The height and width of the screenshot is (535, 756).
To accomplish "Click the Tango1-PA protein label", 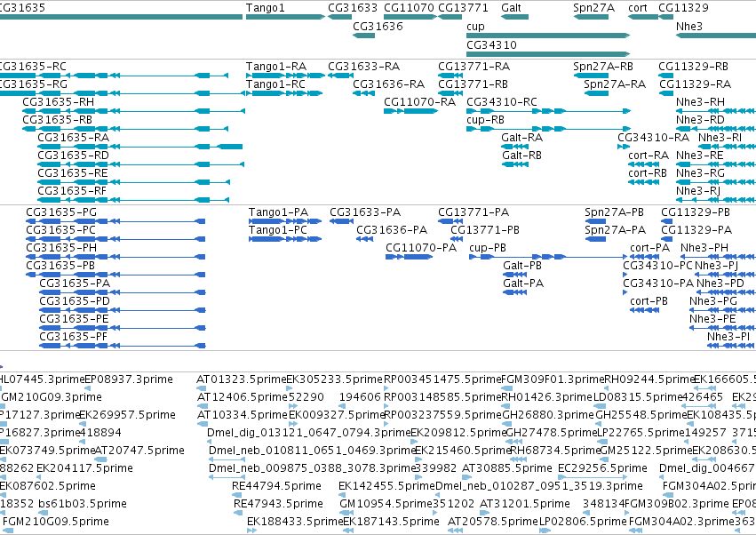I will coord(278,212).
